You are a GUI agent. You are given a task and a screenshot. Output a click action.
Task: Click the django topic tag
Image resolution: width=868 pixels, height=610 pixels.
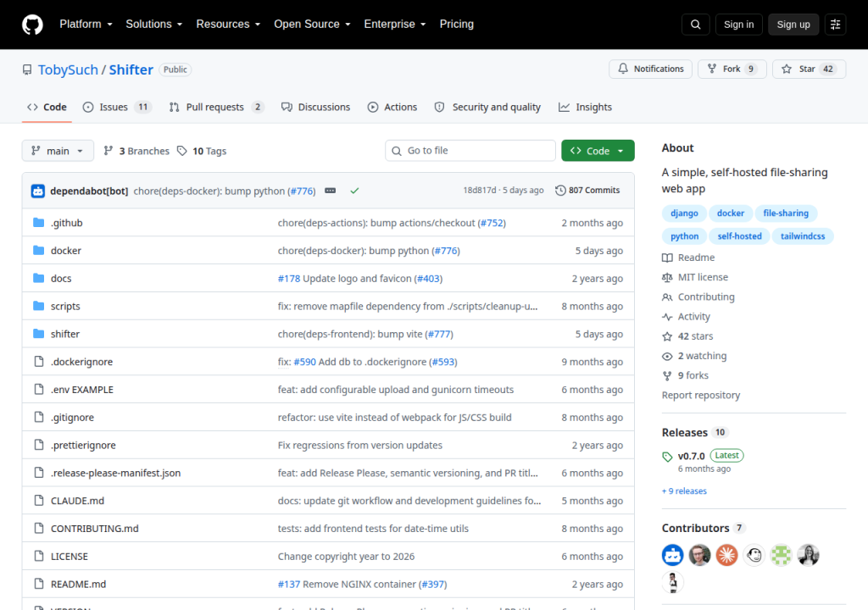click(x=684, y=213)
